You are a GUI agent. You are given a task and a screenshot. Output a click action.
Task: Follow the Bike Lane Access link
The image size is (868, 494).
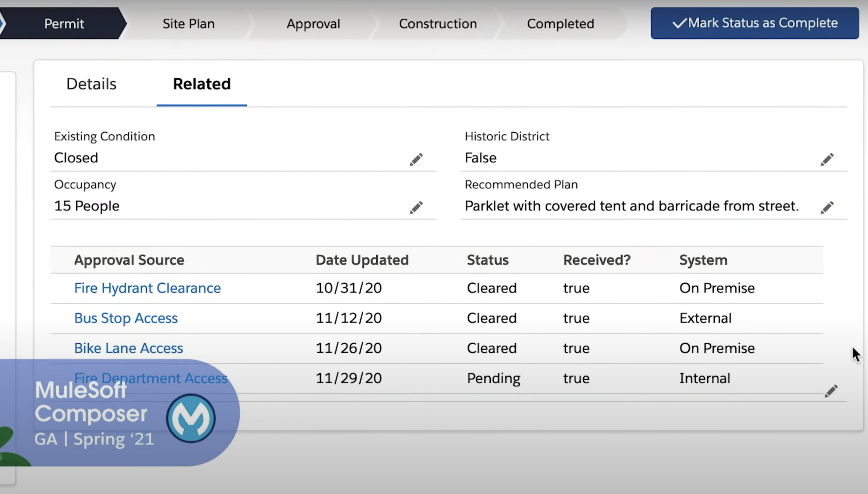coord(128,348)
